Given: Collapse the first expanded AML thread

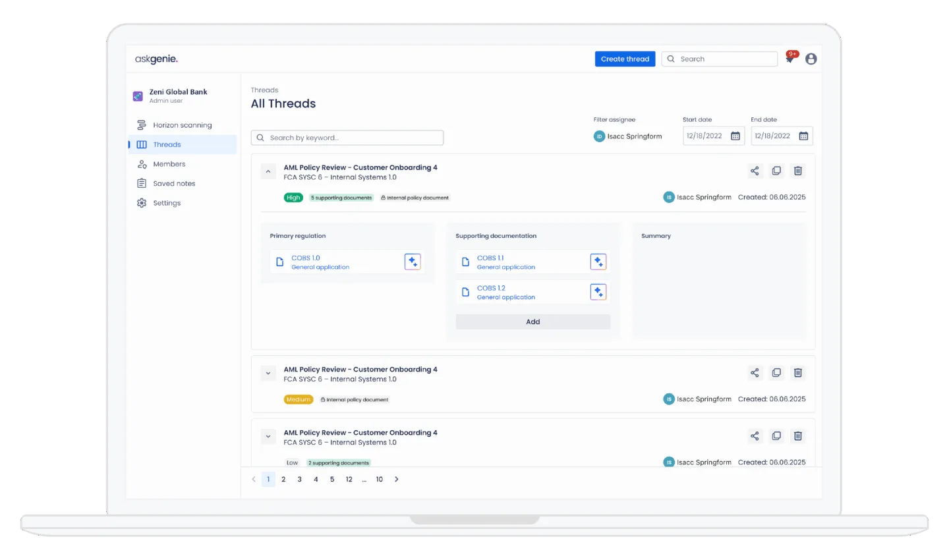Looking at the screenshot, I should [268, 172].
